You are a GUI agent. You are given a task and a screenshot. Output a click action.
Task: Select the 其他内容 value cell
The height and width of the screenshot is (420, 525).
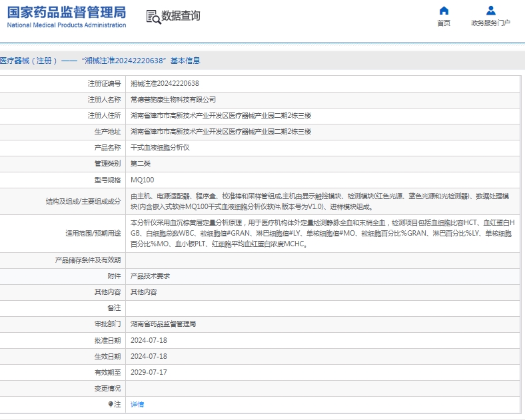[322, 292]
